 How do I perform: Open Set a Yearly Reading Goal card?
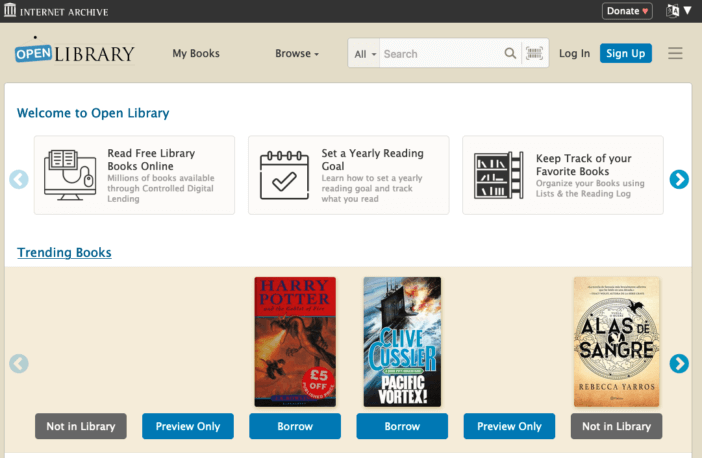[349, 175]
